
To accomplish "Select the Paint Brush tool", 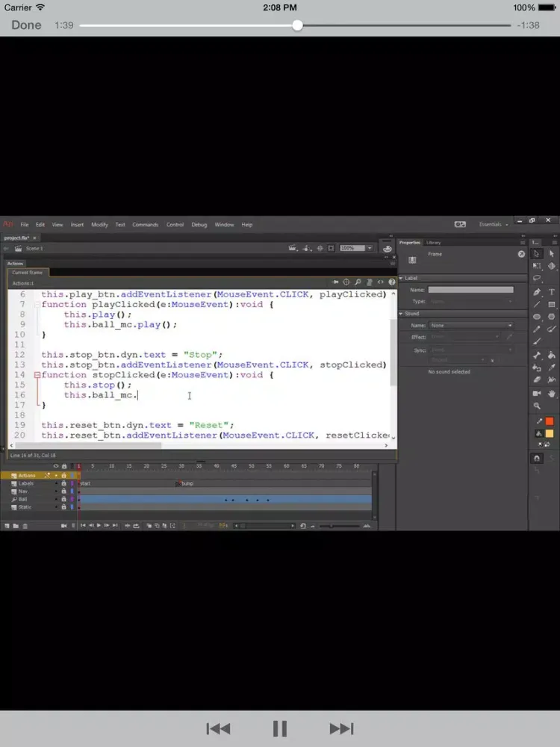I will coord(552,329).
